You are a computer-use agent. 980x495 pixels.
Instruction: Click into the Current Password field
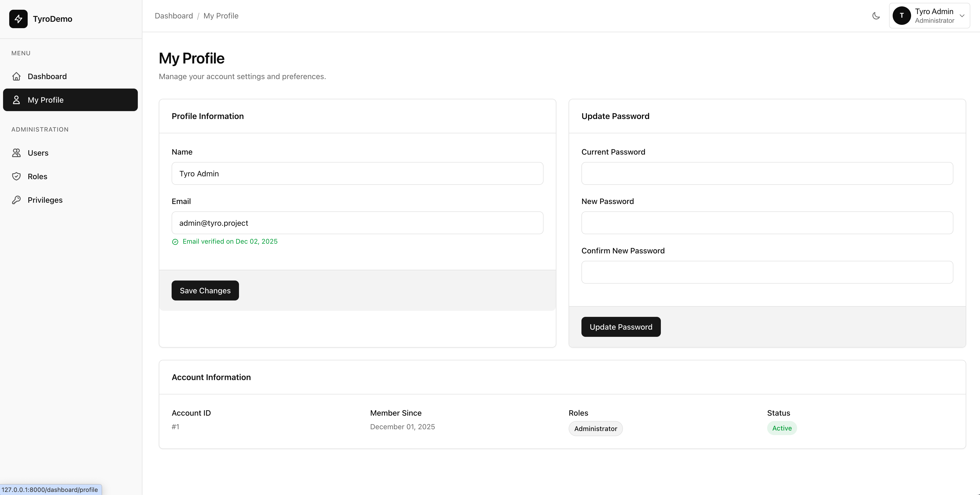point(767,174)
